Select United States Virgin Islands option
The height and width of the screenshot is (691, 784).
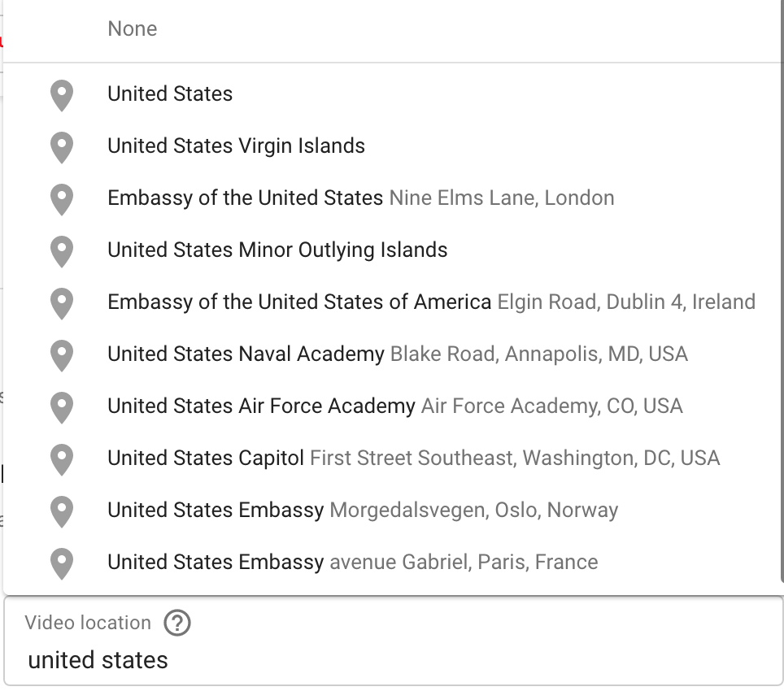click(392, 146)
